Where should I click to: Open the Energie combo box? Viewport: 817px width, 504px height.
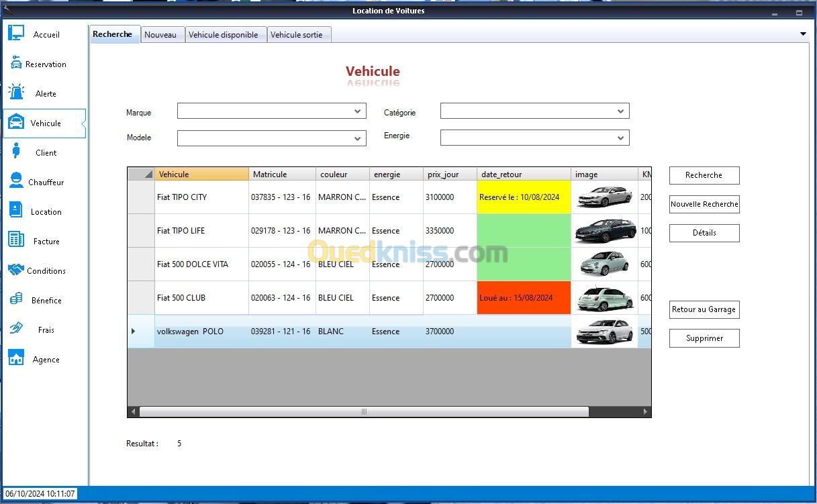[620, 138]
